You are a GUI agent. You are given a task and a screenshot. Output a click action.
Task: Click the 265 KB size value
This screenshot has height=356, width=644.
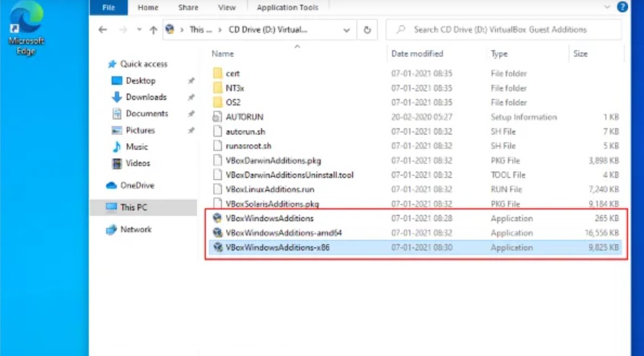click(606, 219)
